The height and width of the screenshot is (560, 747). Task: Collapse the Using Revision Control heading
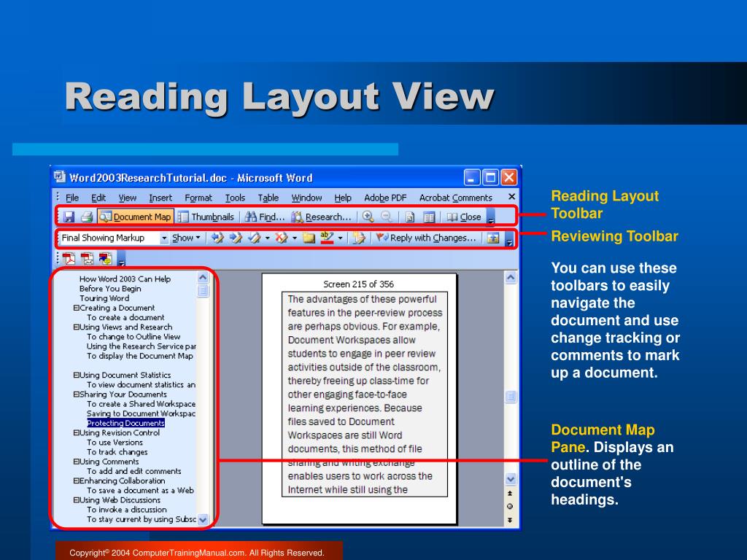coord(76,433)
